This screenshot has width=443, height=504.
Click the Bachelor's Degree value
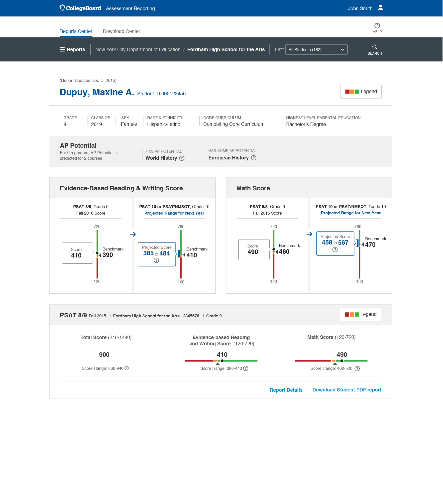(x=306, y=124)
